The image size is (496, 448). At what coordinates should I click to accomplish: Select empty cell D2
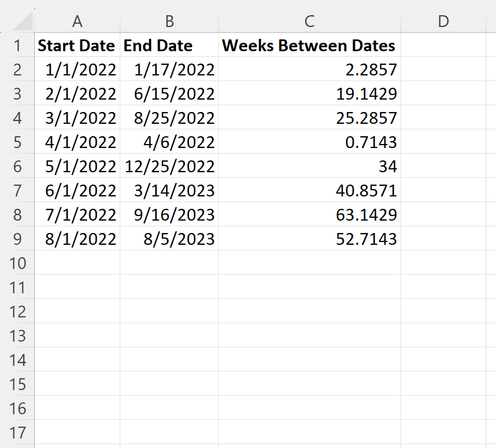click(x=443, y=69)
